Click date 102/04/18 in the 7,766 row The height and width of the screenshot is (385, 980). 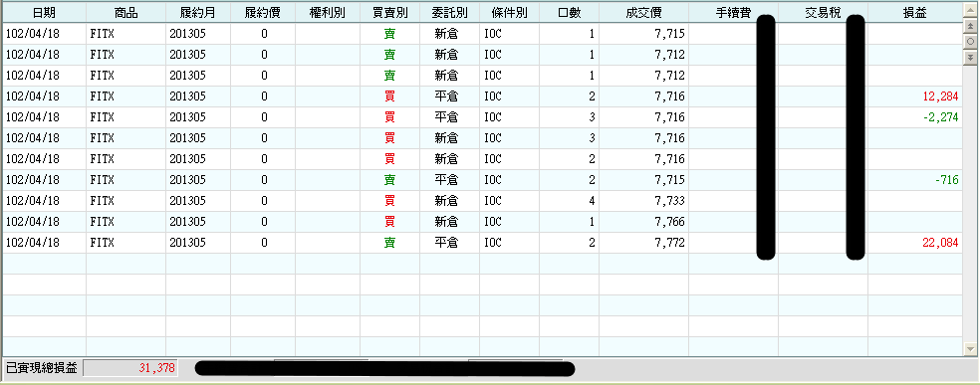click(x=33, y=222)
